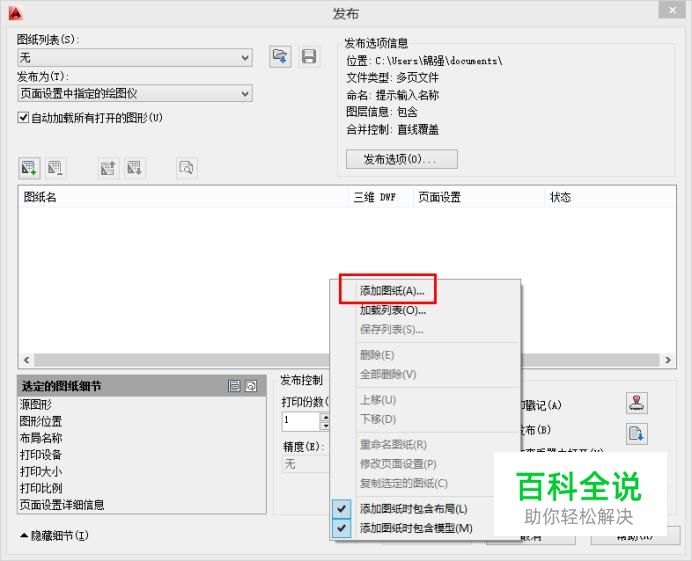The height and width of the screenshot is (561, 692).
Task: Increase print copies with up stepper arrow
Action: click(325, 417)
